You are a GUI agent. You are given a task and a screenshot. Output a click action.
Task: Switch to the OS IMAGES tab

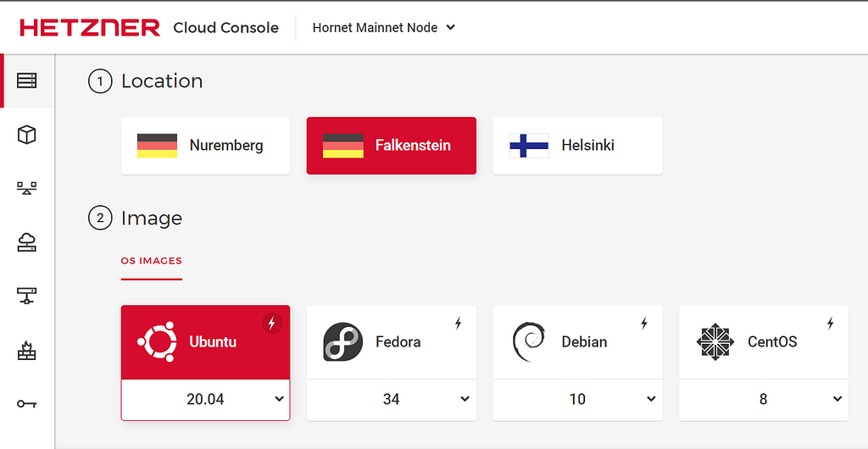tap(151, 261)
